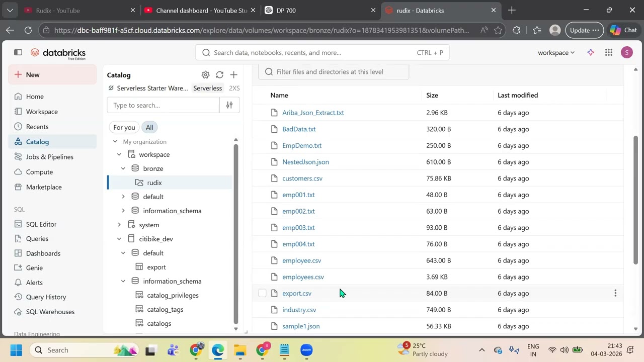Collapse the My organization tree node
Viewport: 644px width, 362px height.
point(115,142)
